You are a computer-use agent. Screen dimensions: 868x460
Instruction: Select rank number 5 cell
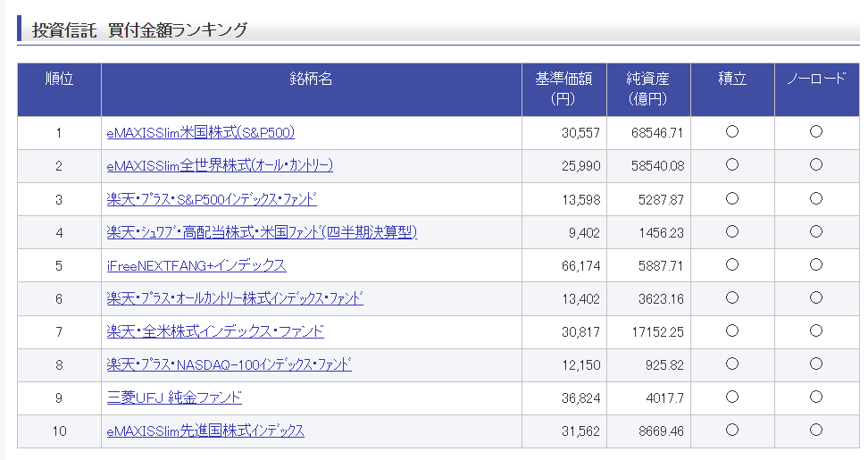tap(59, 265)
